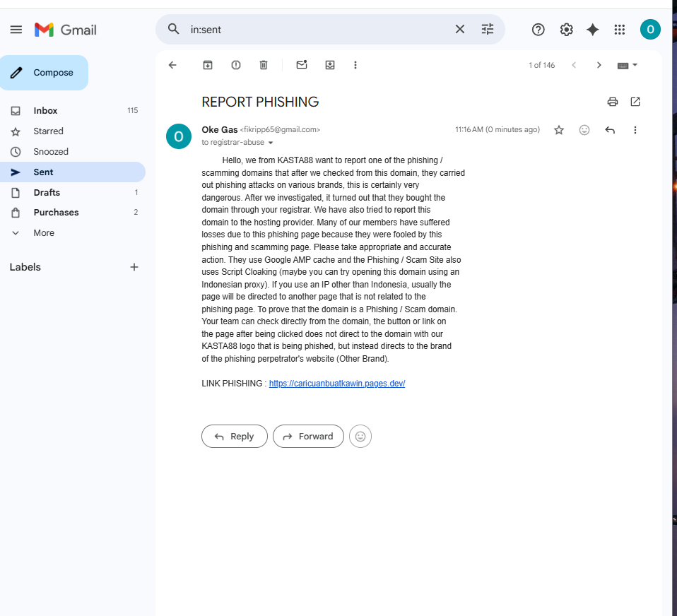Open the Google apps grid

620,30
